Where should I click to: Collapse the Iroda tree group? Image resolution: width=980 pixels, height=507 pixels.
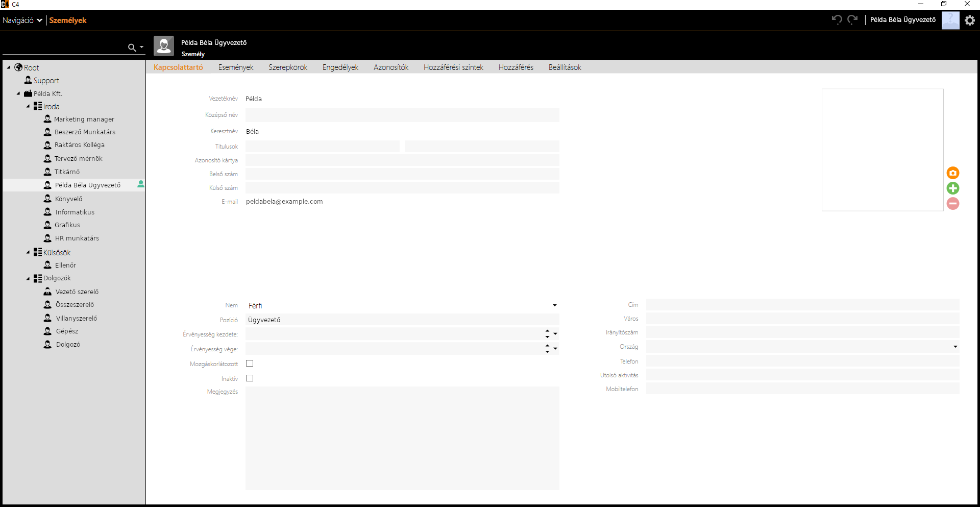coord(28,107)
